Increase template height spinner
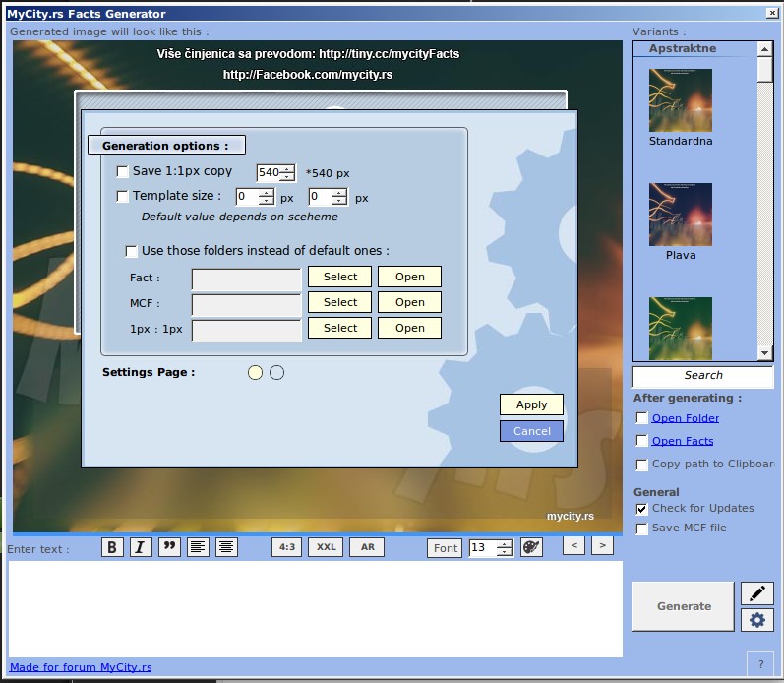Viewport: 784px width, 683px height. coord(339,193)
